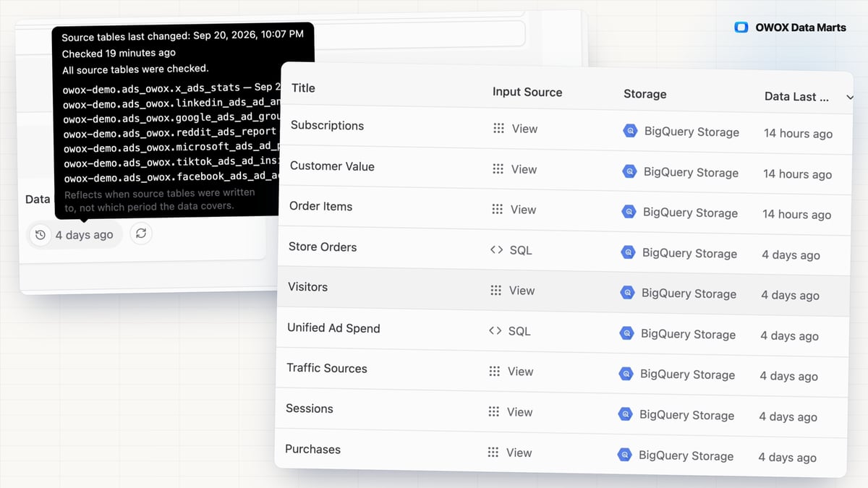868x488 pixels.
Task: Open the Subscriptions data mart
Action: [327, 125]
